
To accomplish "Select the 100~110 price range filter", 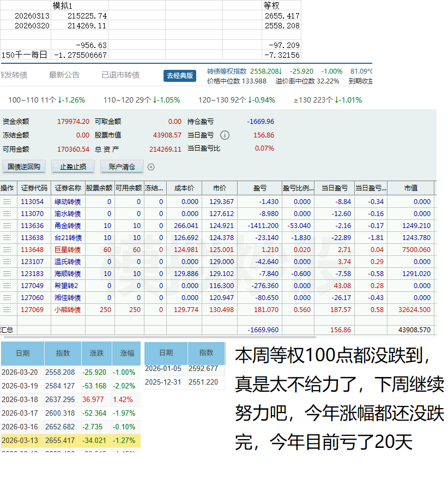I will [47, 100].
